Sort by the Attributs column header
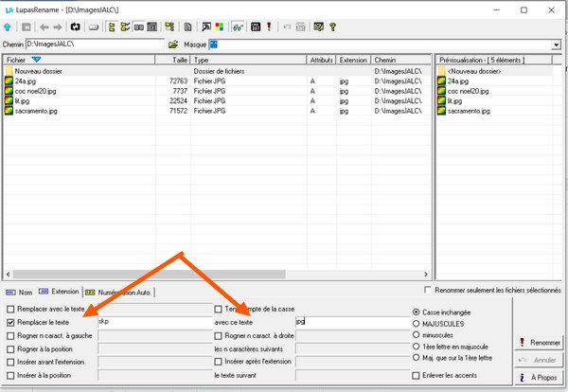This screenshot has width=568, height=392. (321, 60)
